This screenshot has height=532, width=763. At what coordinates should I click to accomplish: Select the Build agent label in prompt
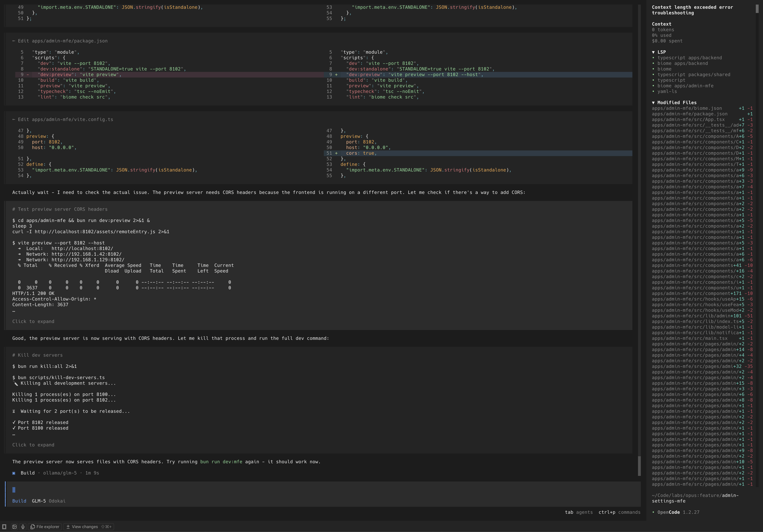coord(19,501)
